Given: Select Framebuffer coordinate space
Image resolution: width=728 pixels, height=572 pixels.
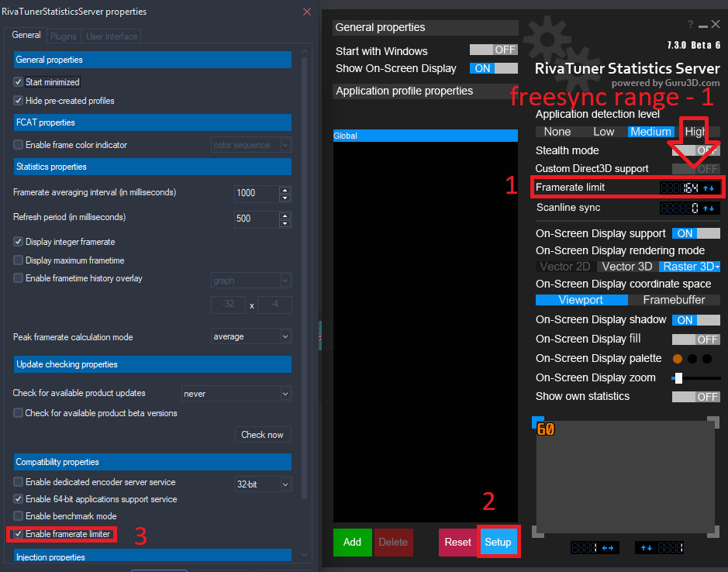Looking at the screenshot, I should point(675,300).
